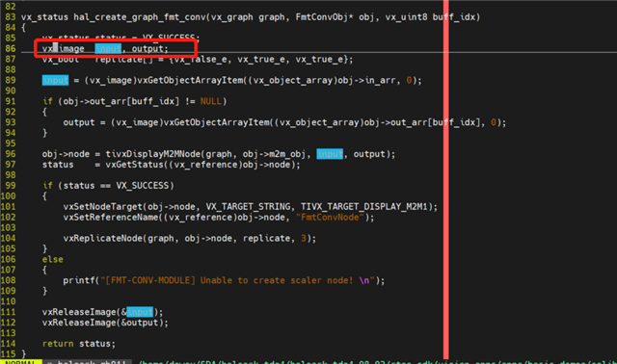Click VX_SUCCESS on line 99
Image resolution: width=617 pixels, height=364 pixels.
[x=142, y=186]
